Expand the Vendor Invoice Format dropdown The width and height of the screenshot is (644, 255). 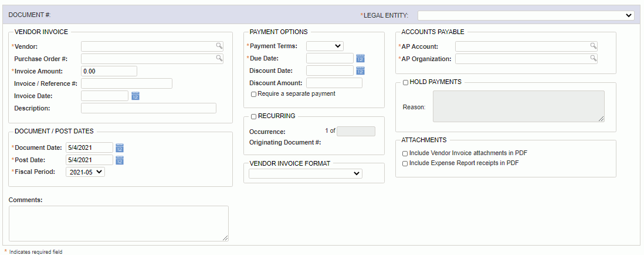coord(306,173)
